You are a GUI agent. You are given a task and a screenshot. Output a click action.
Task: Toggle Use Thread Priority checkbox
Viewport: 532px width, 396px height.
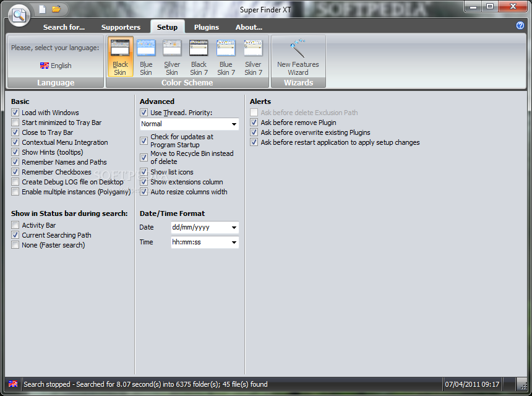coord(144,113)
